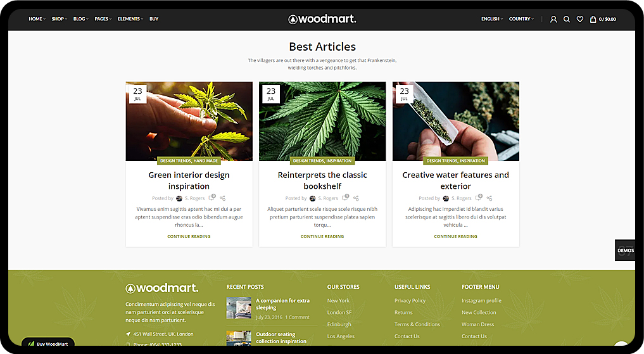Open the Terms & Conditions link

click(x=417, y=324)
